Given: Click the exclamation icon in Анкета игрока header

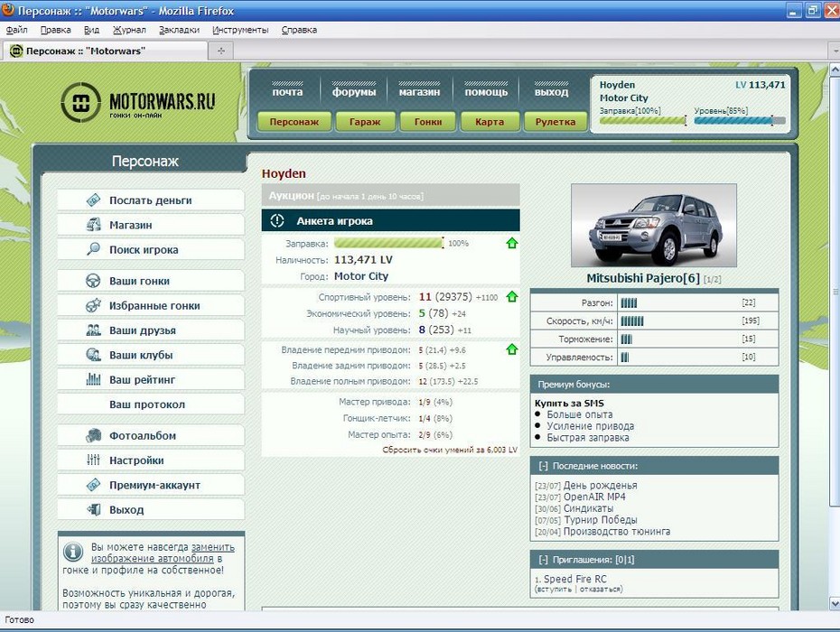Looking at the screenshot, I should [277, 220].
